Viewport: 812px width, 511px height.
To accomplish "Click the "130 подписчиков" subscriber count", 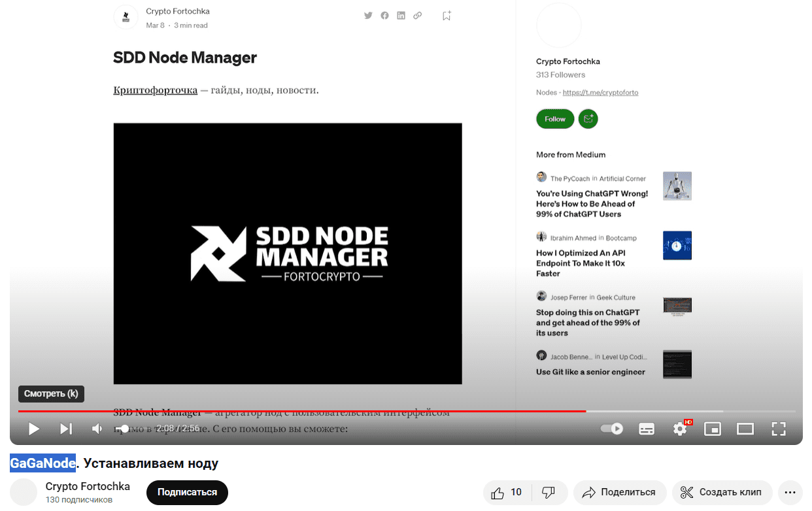I will click(80, 500).
